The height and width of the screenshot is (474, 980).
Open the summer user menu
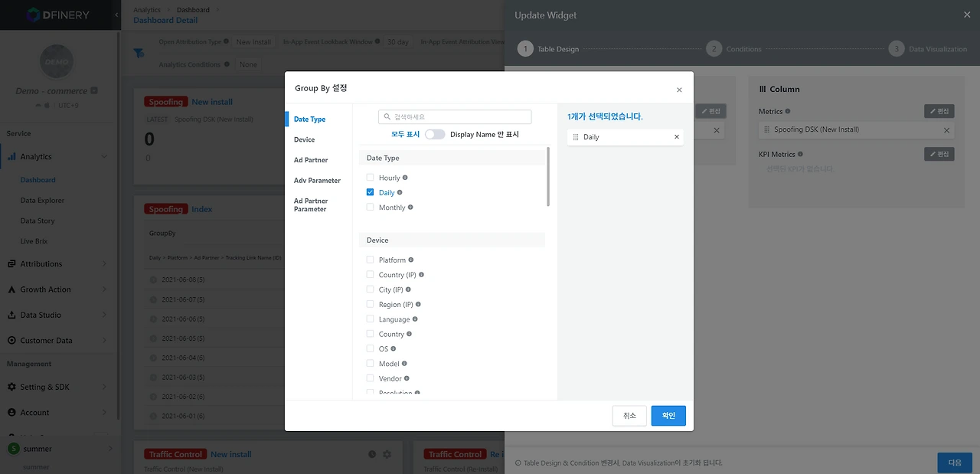pos(59,449)
